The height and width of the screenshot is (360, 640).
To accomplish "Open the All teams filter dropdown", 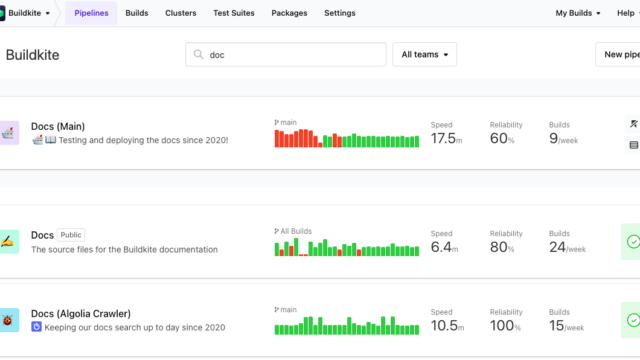I will [x=424, y=54].
